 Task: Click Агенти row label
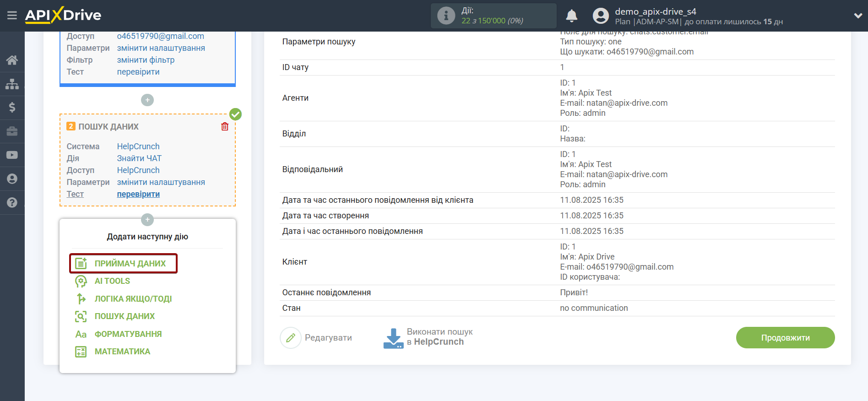pos(295,98)
